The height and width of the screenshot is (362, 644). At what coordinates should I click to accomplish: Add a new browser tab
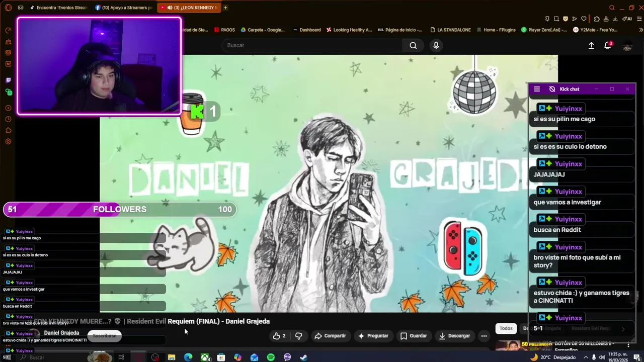(225, 8)
